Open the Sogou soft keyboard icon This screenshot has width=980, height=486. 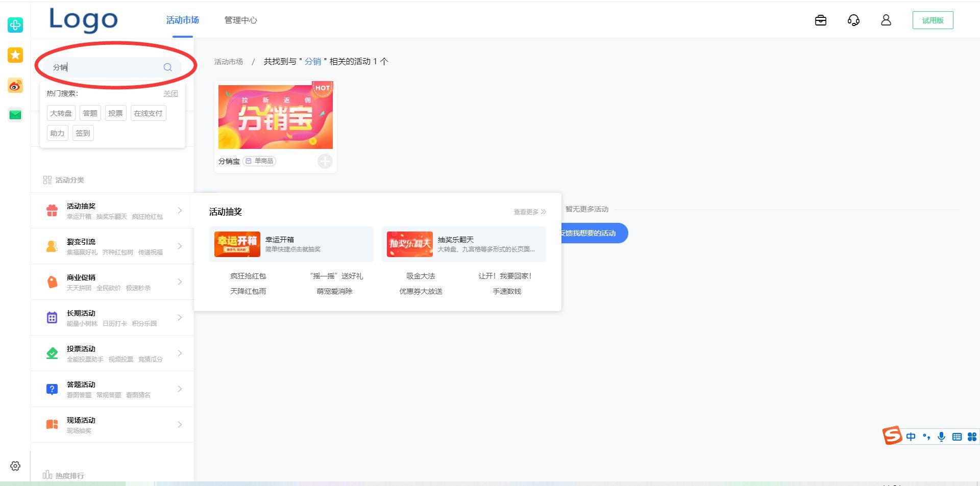(x=957, y=437)
